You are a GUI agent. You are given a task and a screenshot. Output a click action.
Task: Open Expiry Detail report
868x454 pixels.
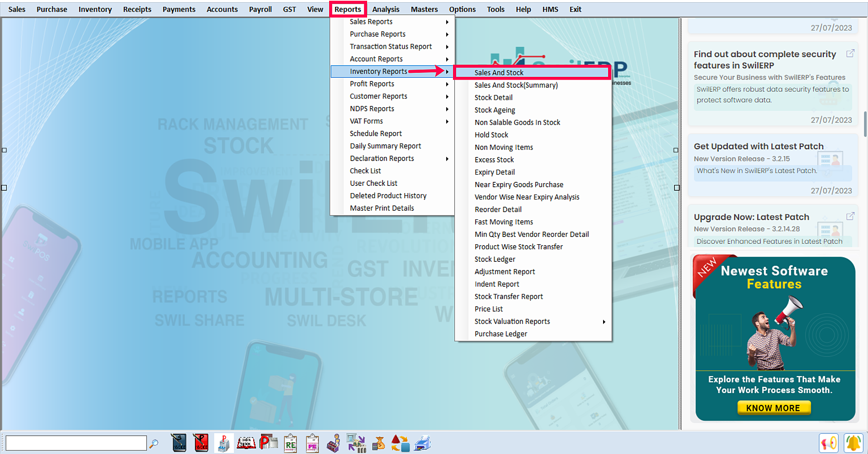tap(495, 172)
